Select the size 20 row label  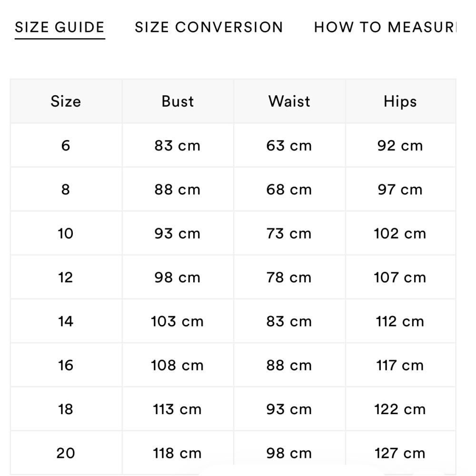coord(66,453)
